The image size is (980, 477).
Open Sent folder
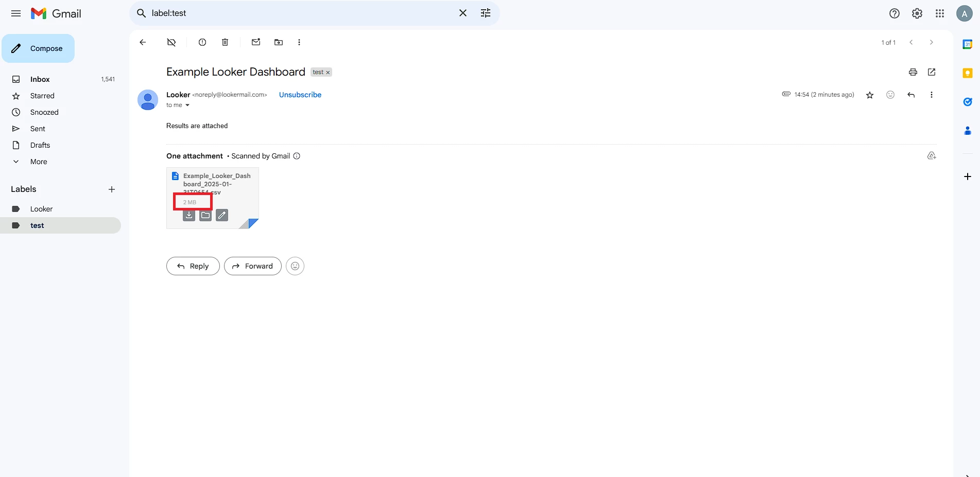coord(61,129)
